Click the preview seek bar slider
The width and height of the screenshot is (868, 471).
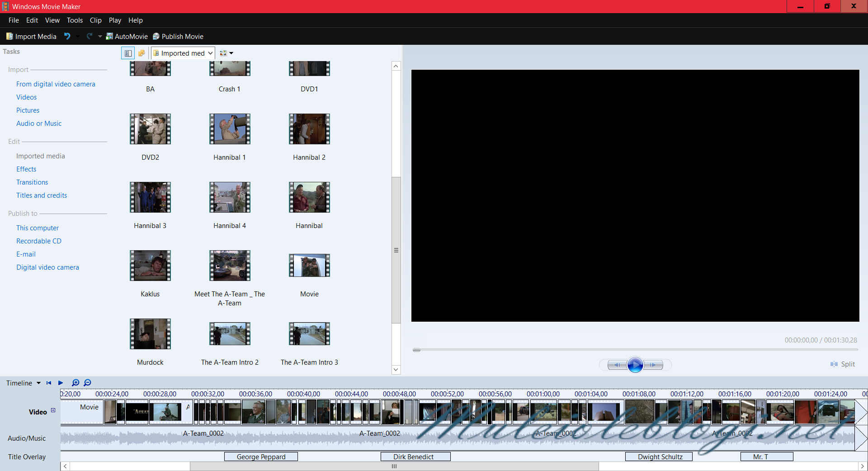coord(416,350)
